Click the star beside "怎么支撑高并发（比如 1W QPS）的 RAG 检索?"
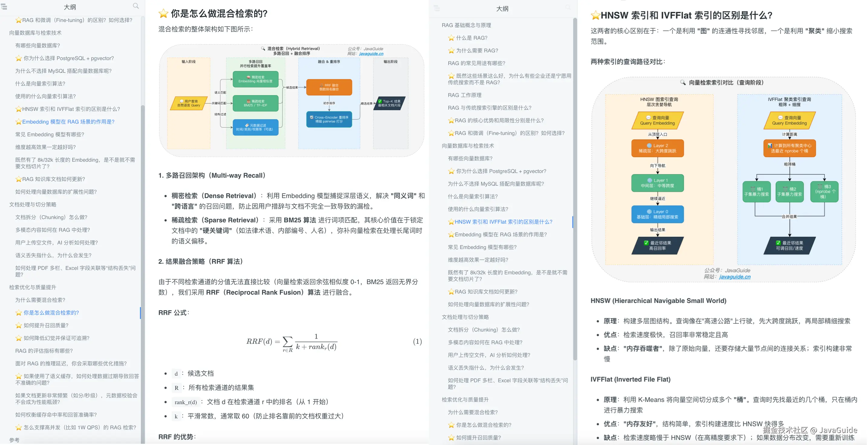Screen dimensions: 868x445 [18, 427]
